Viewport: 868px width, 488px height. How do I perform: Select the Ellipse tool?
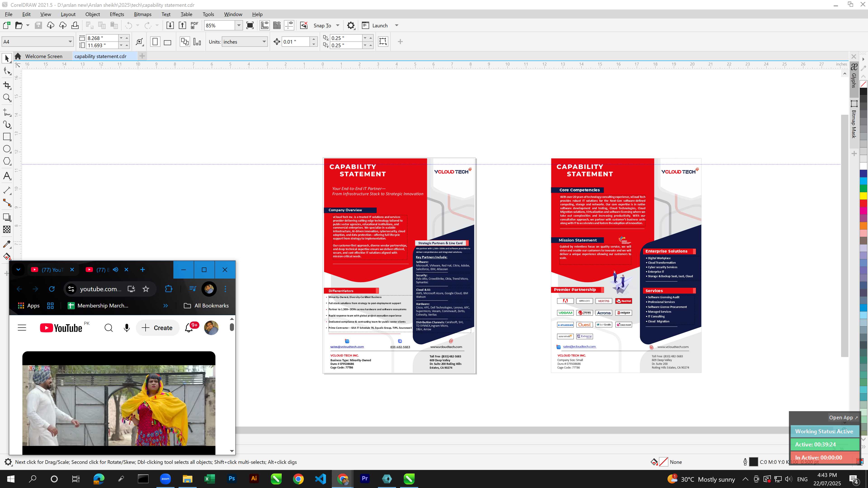(7, 149)
